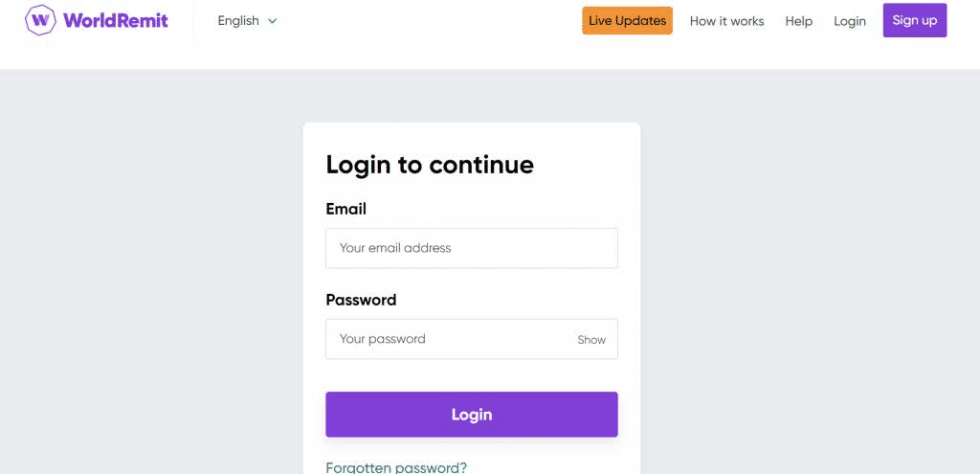Viewport: 980px width, 474px height.
Task: Click the Password field label
Action: [361, 300]
